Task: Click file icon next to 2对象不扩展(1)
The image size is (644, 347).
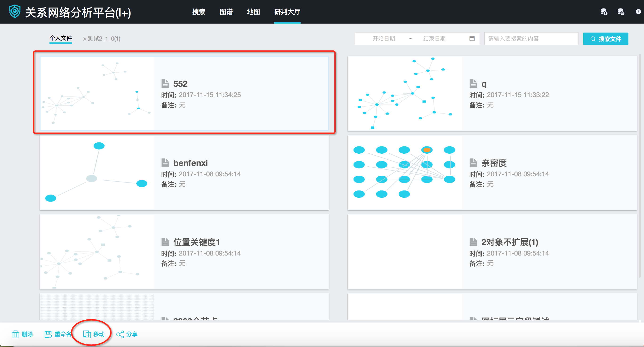Action: click(x=473, y=242)
